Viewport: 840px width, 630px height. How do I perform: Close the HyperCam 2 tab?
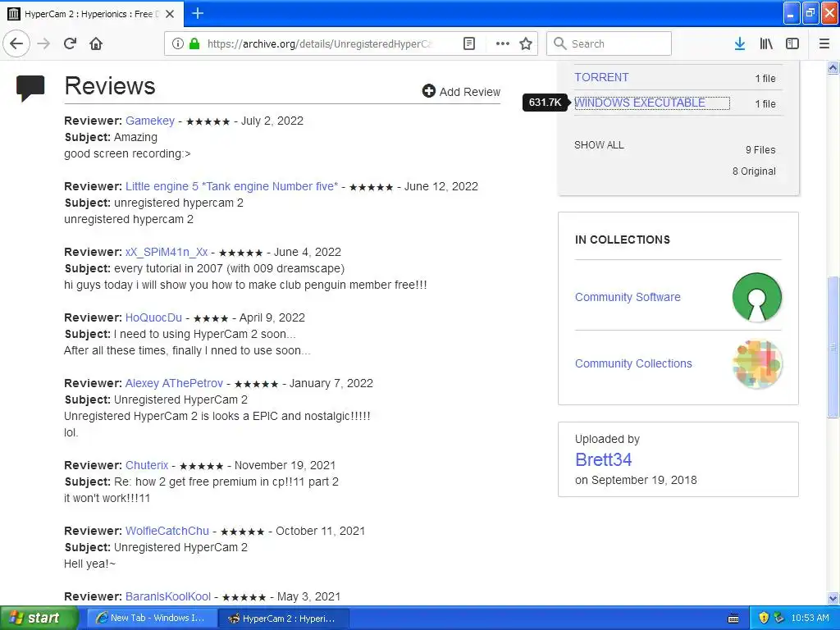170,14
